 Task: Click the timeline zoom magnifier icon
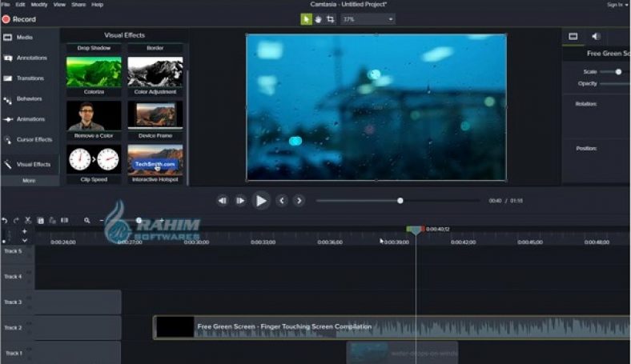pyautogui.click(x=86, y=220)
